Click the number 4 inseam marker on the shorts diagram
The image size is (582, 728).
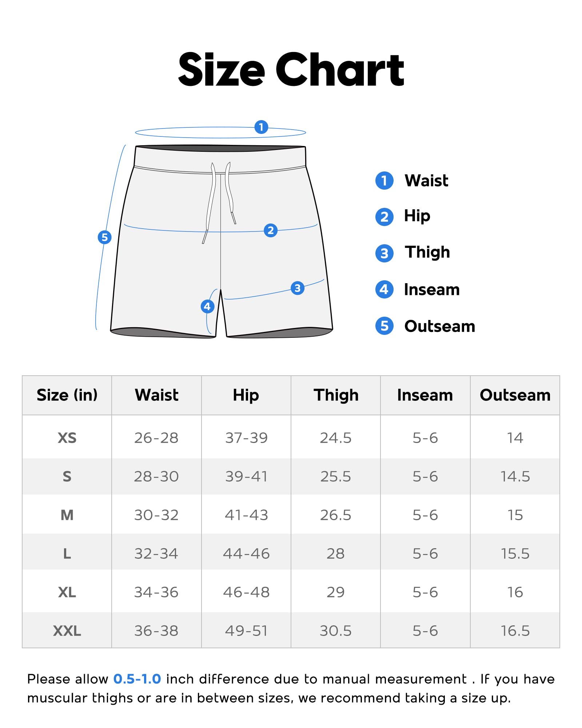pos(207,306)
